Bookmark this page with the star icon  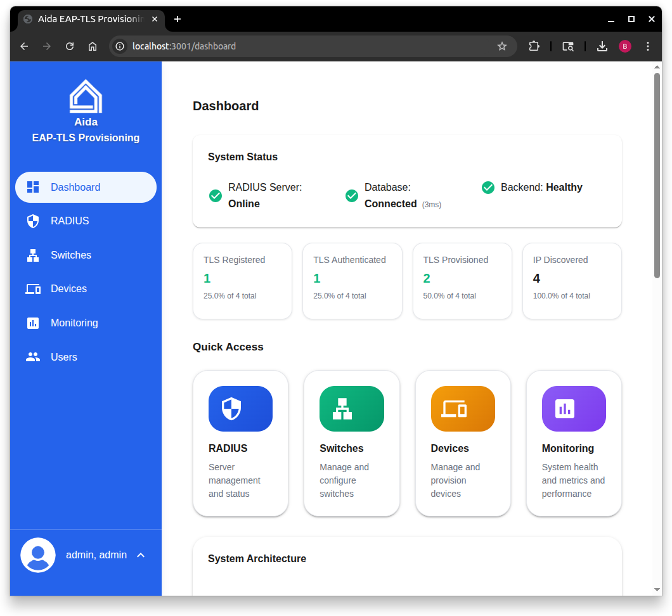(x=501, y=46)
